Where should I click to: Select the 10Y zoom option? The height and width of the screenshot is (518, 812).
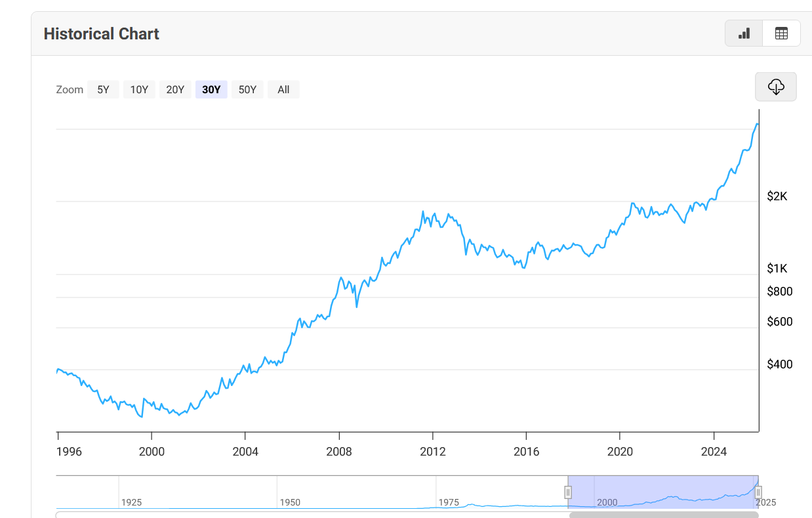pyautogui.click(x=139, y=90)
